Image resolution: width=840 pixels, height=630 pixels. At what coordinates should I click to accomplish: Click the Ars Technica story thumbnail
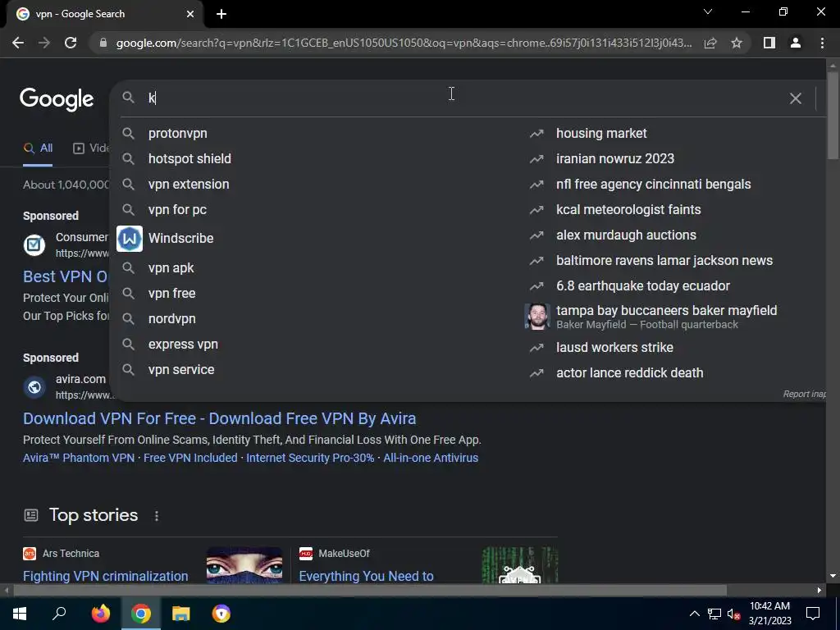coord(244,565)
